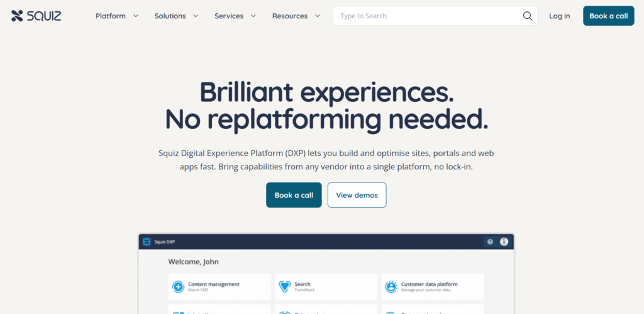The width and height of the screenshot is (644, 314).
Task: Click the Search Funnelback icon
Action: [285, 286]
